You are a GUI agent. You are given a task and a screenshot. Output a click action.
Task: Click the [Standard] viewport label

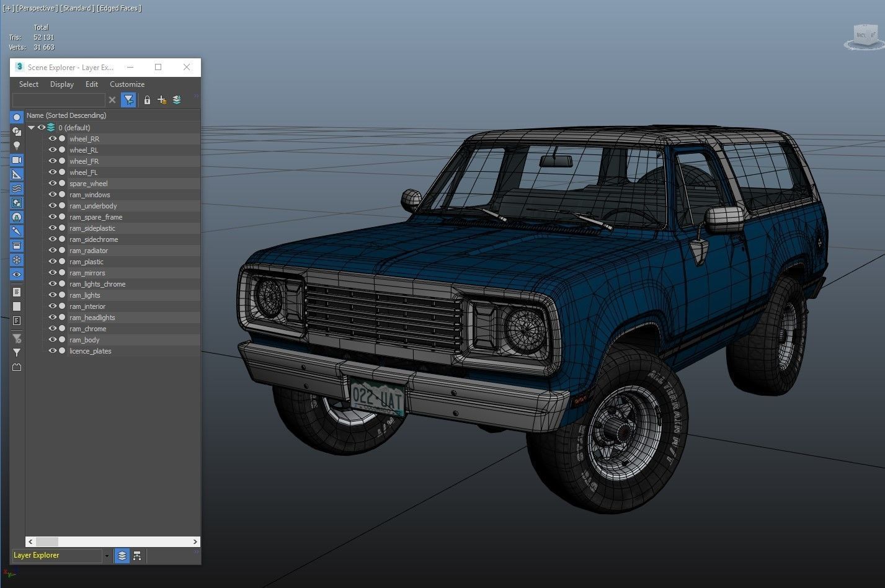point(78,8)
